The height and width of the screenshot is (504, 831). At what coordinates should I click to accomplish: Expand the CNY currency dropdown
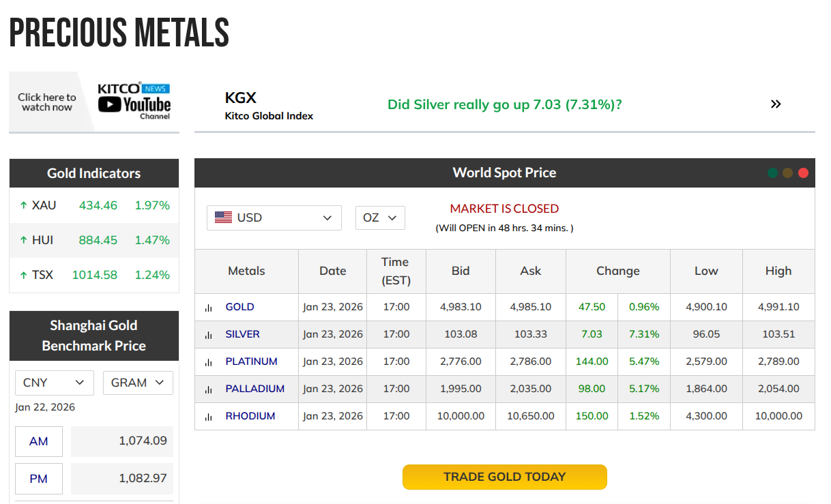point(54,383)
